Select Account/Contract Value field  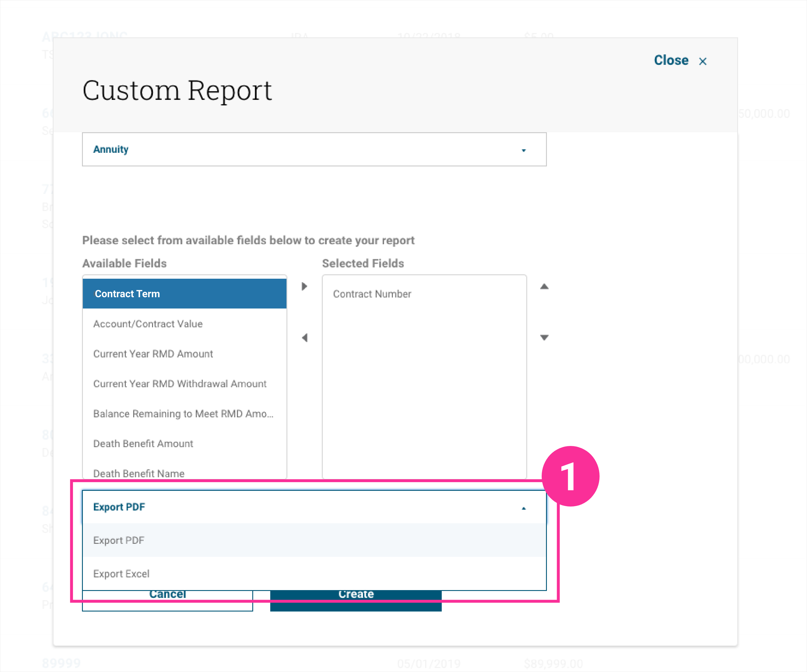coord(148,324)
